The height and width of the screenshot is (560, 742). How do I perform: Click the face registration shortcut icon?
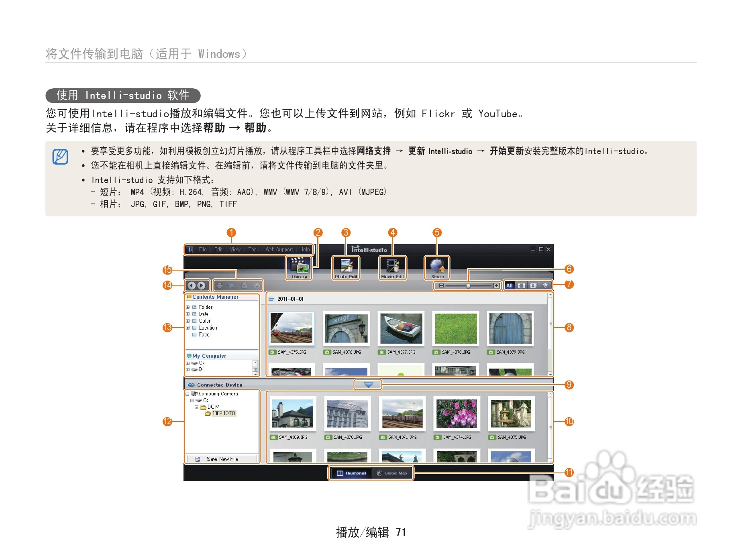(x=257, y=285)
